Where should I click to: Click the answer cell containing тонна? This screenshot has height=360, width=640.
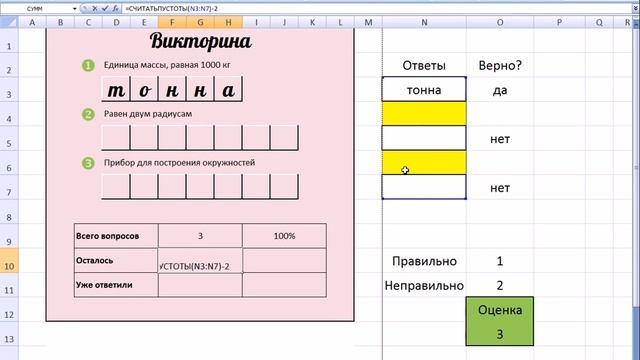[424, 89]
